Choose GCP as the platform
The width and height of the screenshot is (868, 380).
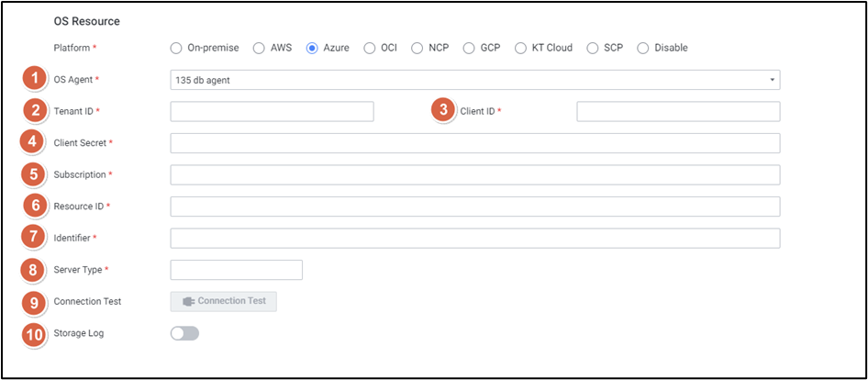[469, 48]
